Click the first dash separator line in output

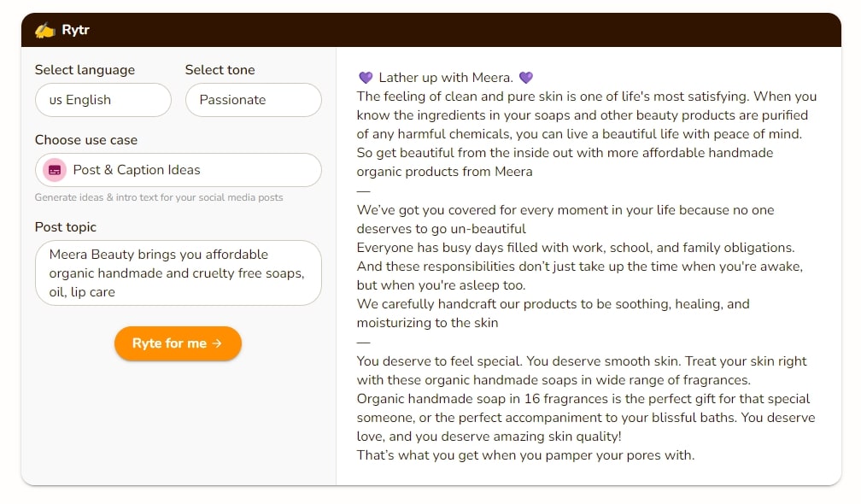click(x=364, y=191)
